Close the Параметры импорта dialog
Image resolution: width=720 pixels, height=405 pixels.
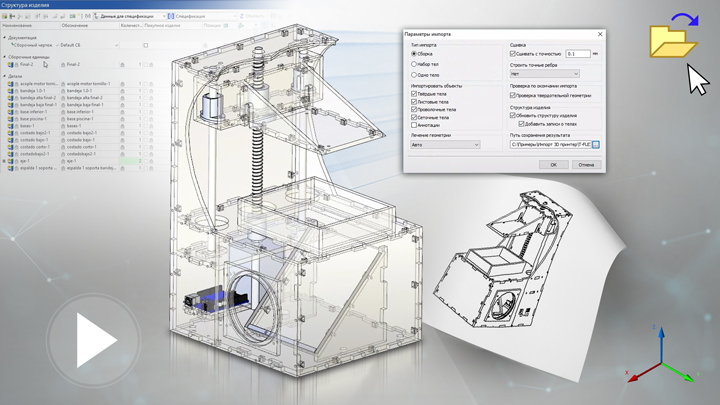(600, 34)
